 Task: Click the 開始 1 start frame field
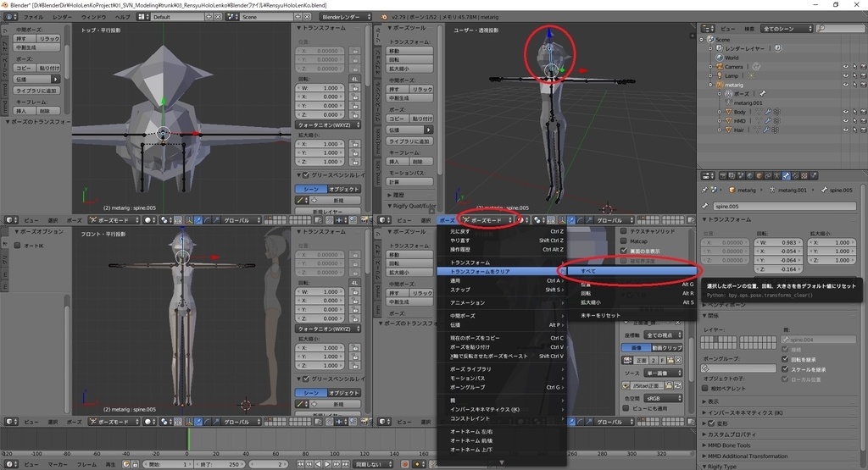(169, 464)
